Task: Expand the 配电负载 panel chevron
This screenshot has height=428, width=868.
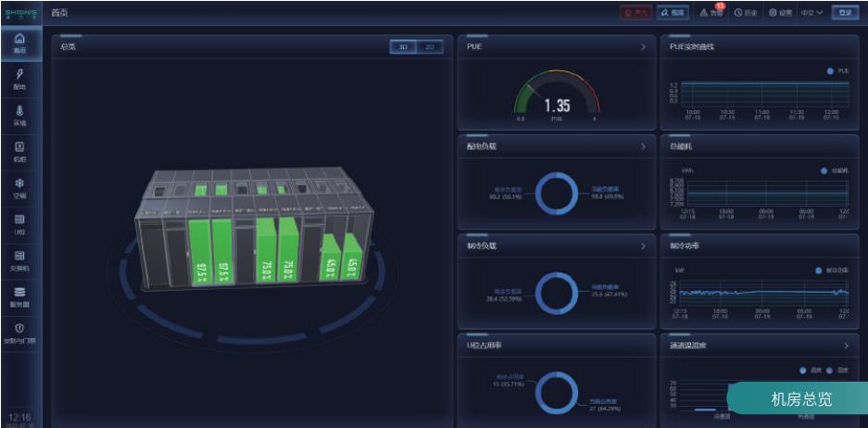Action: (643, 146)
